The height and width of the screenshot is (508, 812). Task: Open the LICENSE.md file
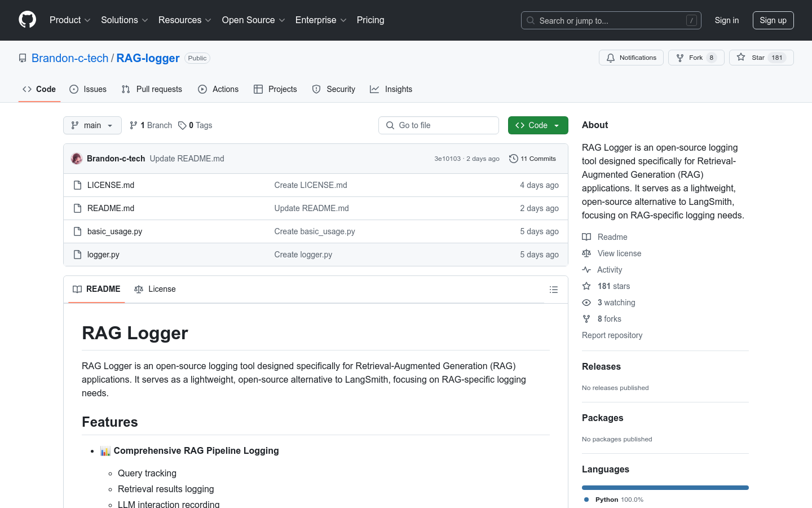click(111, 185)
